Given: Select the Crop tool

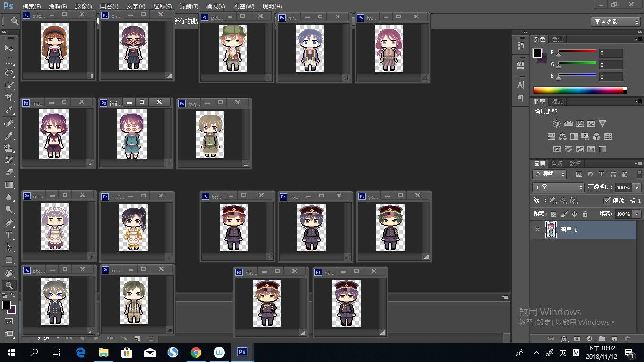Looking at the screenshot, I should 9,98.
